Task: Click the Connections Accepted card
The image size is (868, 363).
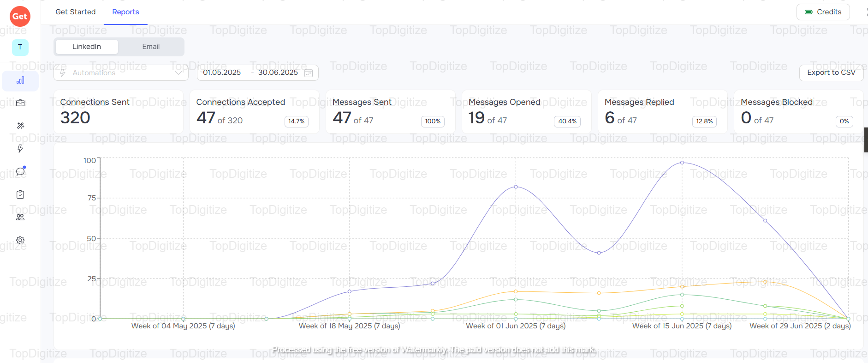Action: click(x=255, y=112)
